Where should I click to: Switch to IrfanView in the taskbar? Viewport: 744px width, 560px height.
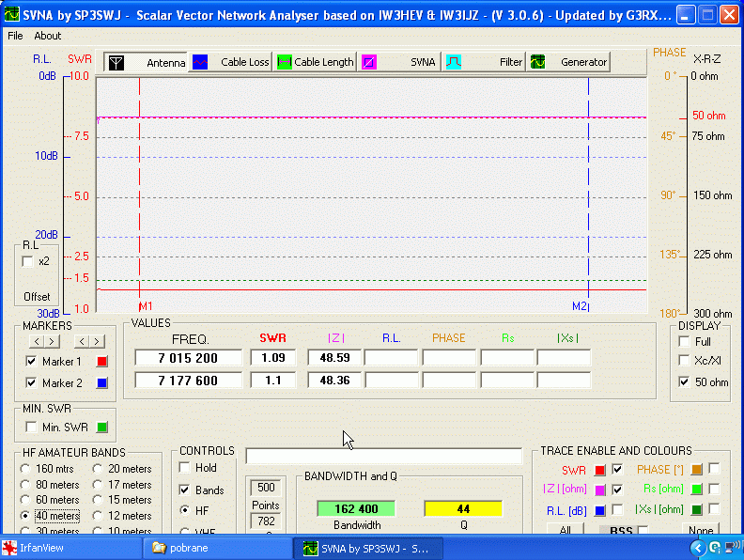pyautogui.click(x=72, y=548)
